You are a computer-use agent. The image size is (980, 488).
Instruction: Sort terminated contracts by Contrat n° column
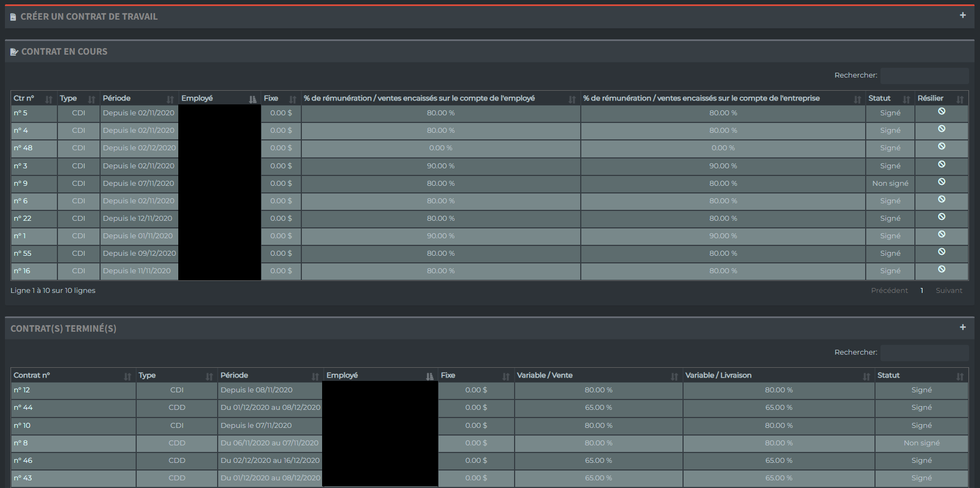(x=73, y=375)
